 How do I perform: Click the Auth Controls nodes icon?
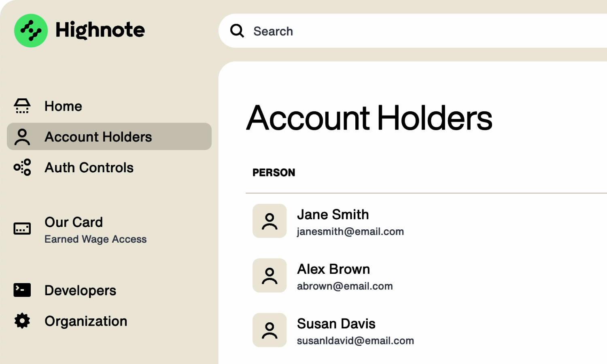(x=22, y=167)
